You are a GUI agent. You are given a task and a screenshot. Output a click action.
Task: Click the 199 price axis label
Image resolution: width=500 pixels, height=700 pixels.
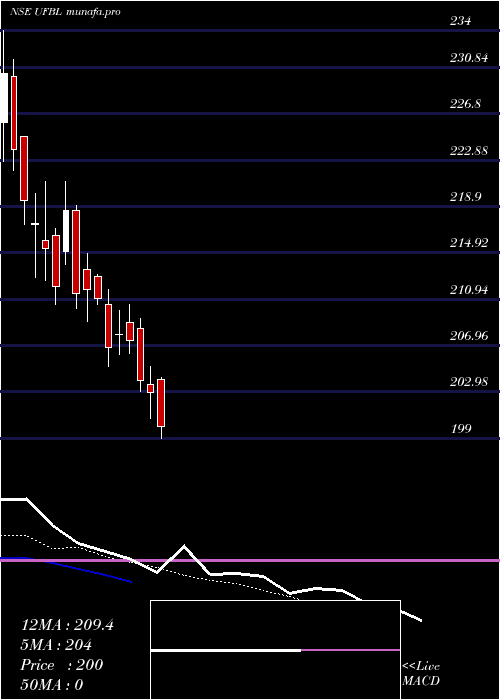coord(461,429)
